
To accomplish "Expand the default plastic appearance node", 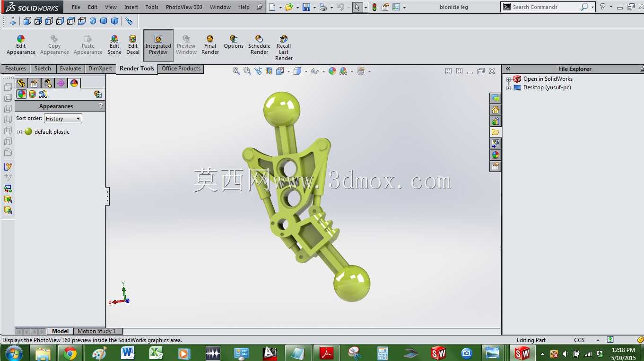I will click(19, 132).
